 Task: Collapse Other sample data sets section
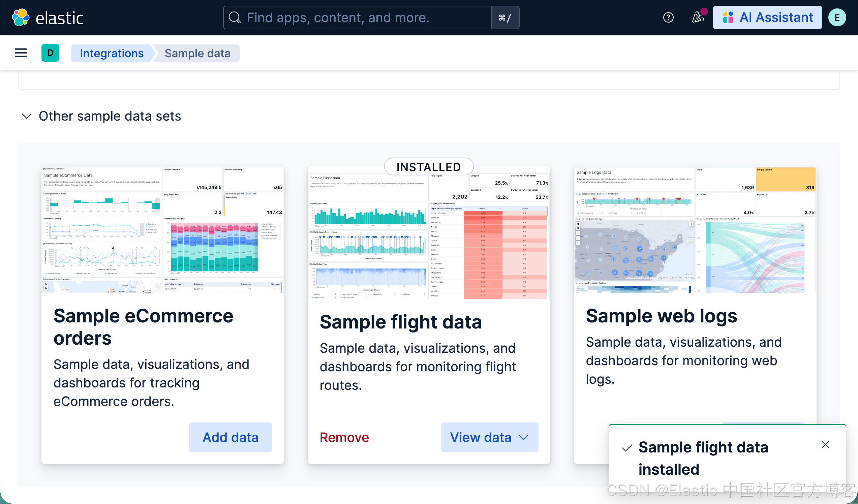pos(27,116)
